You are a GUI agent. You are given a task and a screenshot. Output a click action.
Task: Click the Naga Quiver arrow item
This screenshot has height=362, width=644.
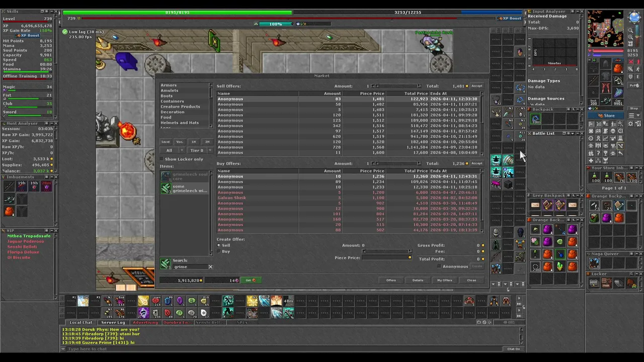[595, 262]
